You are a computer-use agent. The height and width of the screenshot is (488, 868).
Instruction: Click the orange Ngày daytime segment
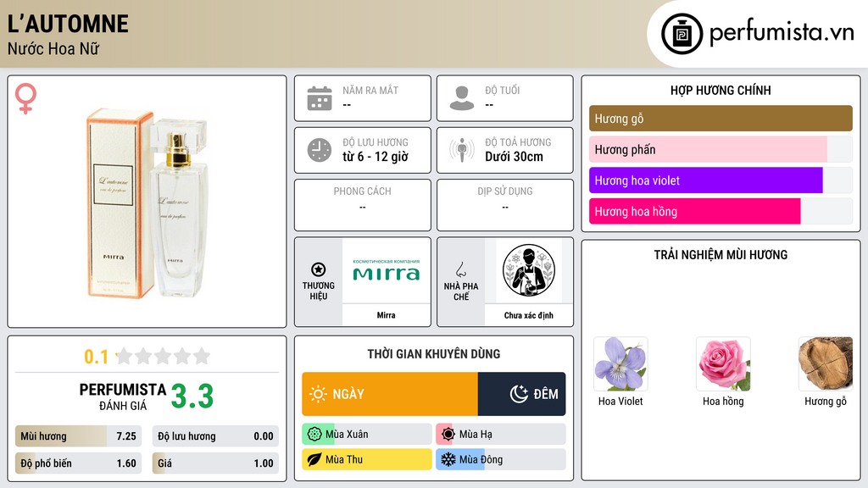(390, 394)
